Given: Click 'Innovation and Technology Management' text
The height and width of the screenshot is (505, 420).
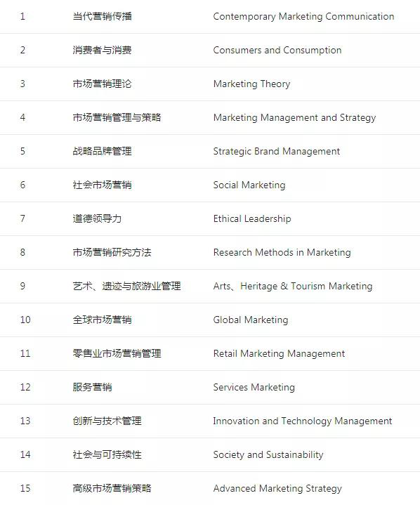Looking at the screenshot, I should [x=303, y=421].
